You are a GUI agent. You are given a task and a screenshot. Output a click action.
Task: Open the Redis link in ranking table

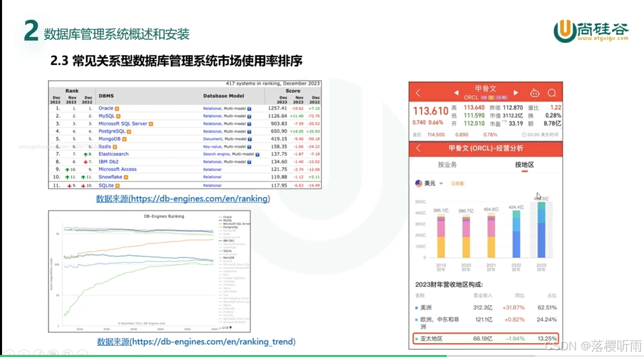[105, 147]
